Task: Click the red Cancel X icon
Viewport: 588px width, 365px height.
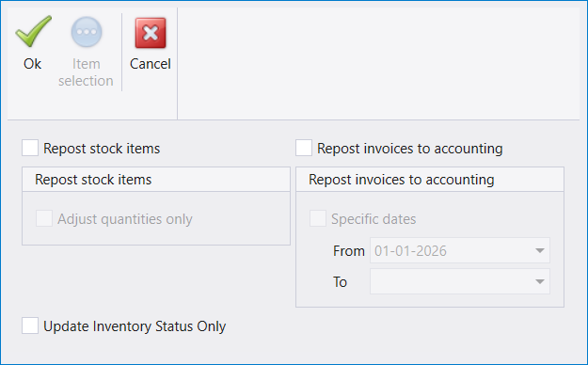Action: (151, 33)
